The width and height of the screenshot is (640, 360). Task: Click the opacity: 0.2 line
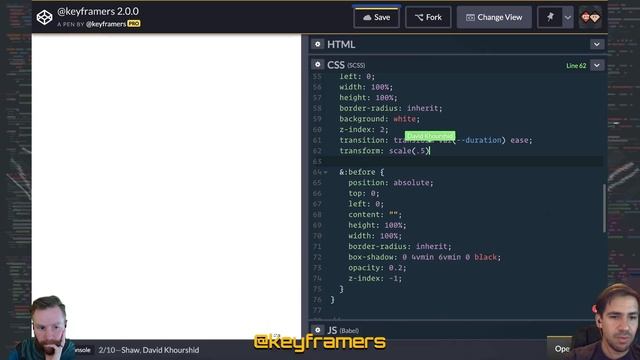377,268
